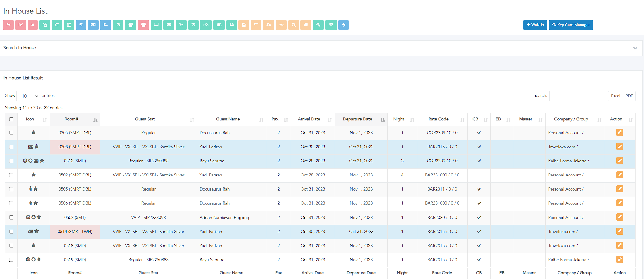Image resolution: width=644 pixels, height=279 pixels.
Task: Click the green copy documents toolbar icon
Action: 45,25
